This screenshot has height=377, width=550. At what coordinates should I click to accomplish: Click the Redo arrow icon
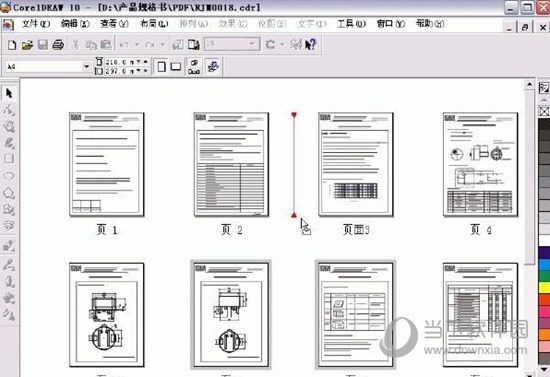click(150, 45)
